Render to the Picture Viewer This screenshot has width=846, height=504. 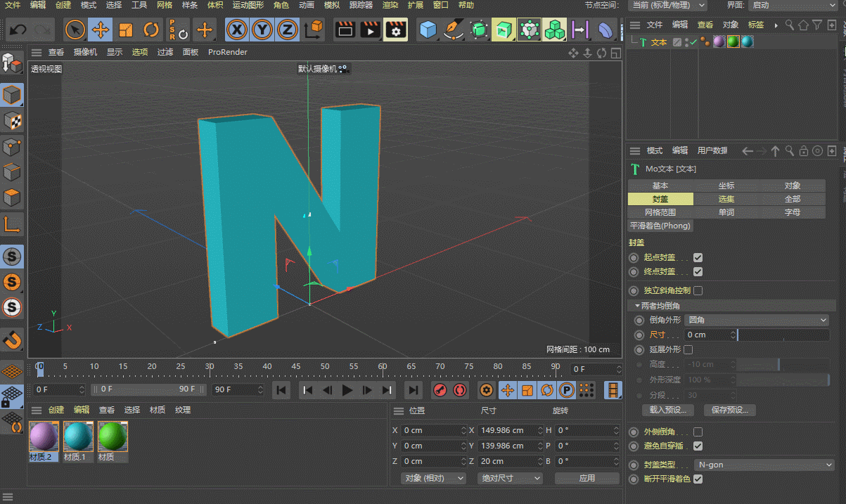[369, 30]
